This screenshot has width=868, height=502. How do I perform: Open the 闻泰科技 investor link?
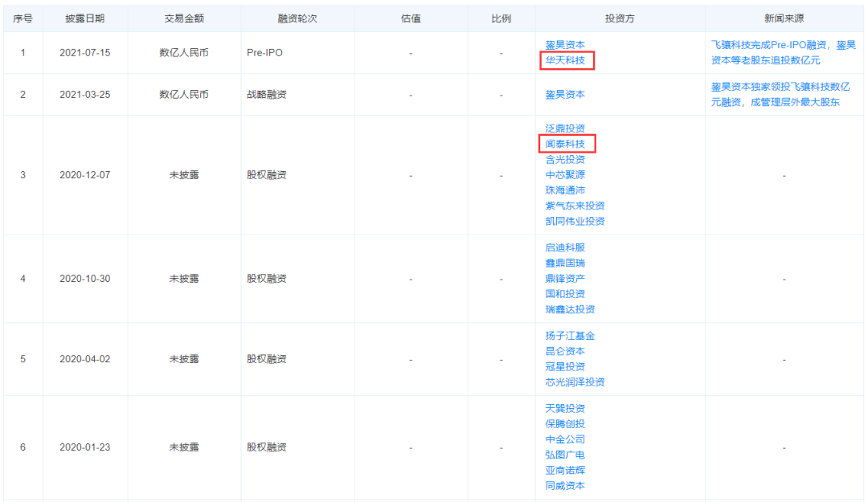(565, 144)
